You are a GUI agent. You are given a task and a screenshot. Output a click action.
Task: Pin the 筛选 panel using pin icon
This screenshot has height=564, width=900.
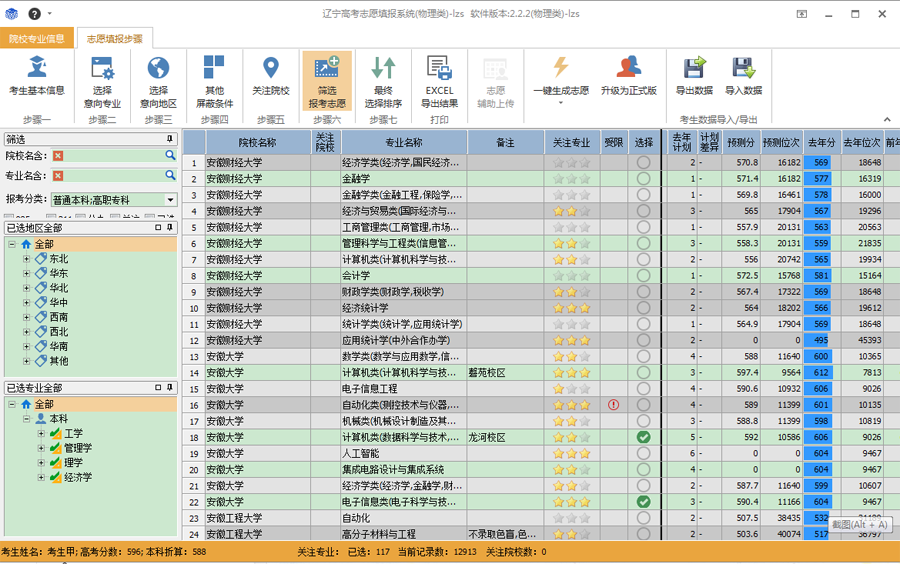tap(169, 139)
